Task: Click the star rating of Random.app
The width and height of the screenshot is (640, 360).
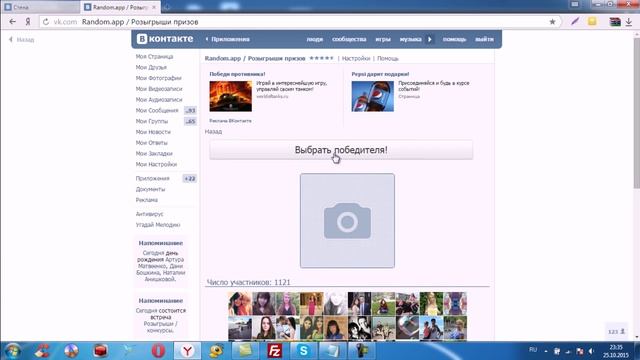Action: 321,58
